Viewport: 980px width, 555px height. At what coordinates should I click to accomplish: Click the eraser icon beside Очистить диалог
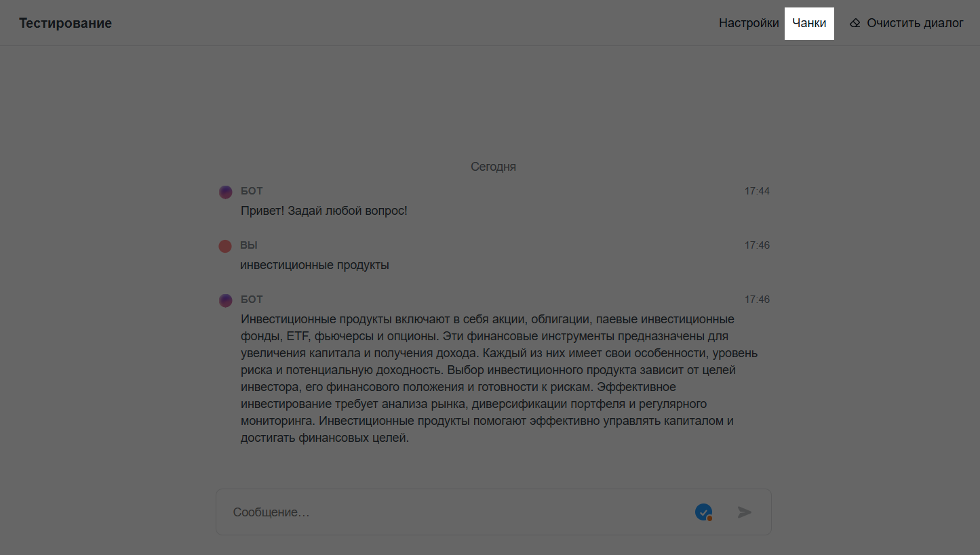pyautogui.click(x=855, y=24)
